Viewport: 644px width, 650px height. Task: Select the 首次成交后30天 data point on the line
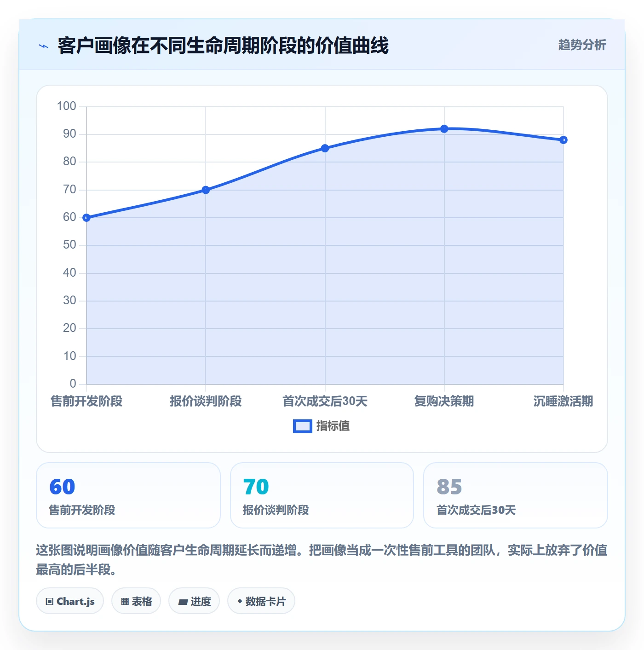[325, 148]
